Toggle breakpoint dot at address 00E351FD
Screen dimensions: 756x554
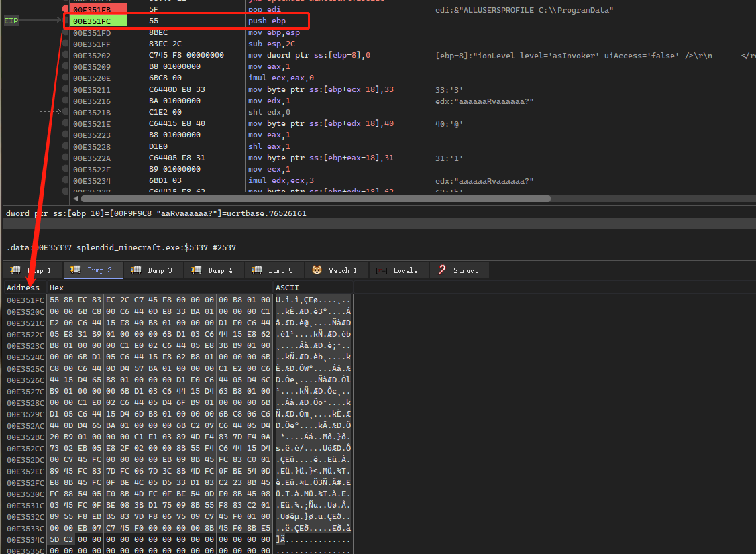[x=66, y=32]
